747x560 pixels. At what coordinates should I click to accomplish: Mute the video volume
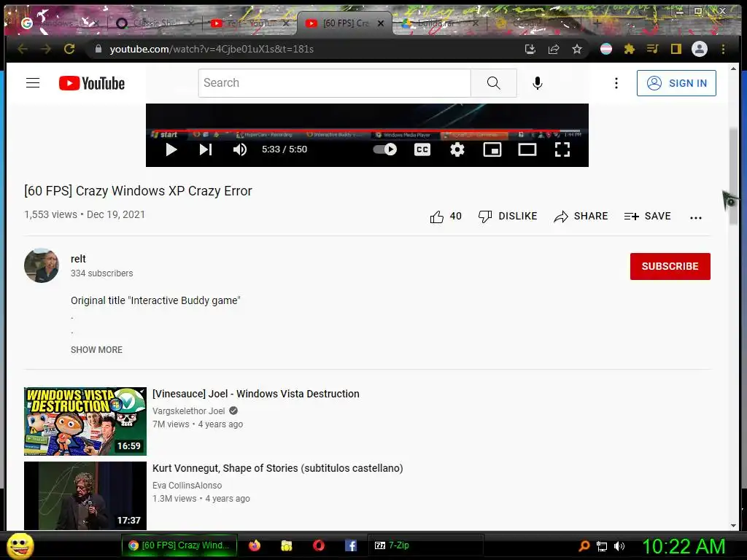tap(239, 149)
